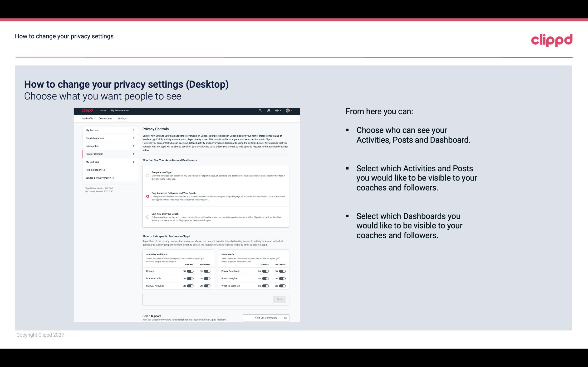Click the Save button

click(x=279, y=299)
